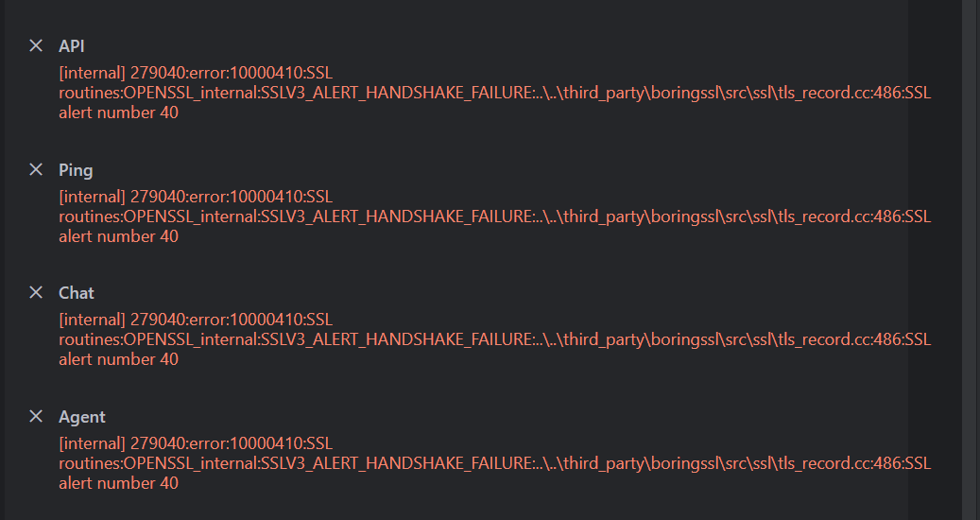Click the X failure icon beside API

36,45
